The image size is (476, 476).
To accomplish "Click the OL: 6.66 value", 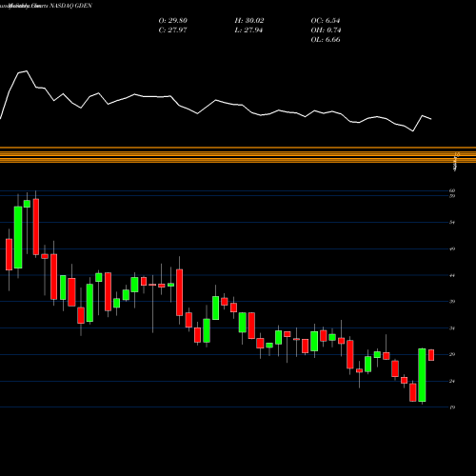I will click(326, 40).
